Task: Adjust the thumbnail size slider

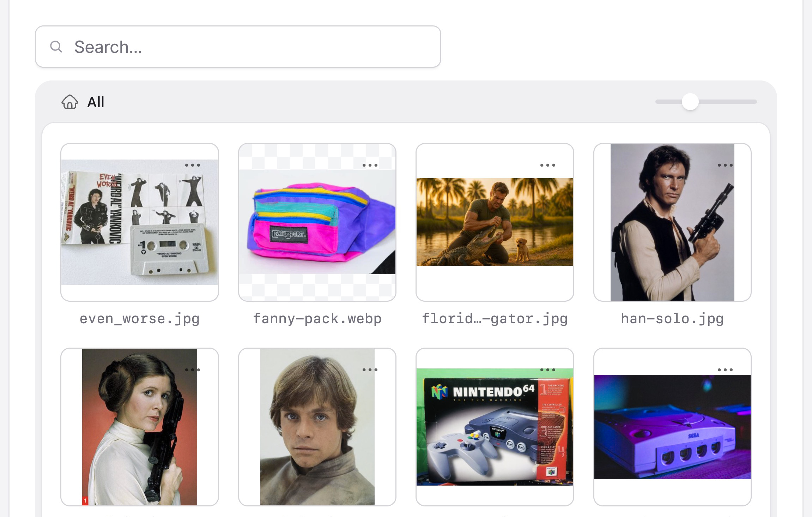Action: click(x=690, y=102)
